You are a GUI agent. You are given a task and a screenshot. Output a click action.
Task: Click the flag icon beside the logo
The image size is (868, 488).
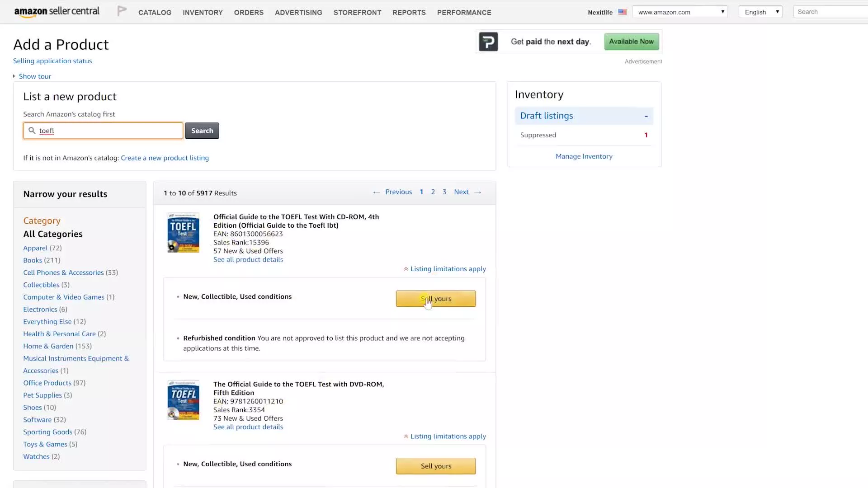(x=122, y=11)
